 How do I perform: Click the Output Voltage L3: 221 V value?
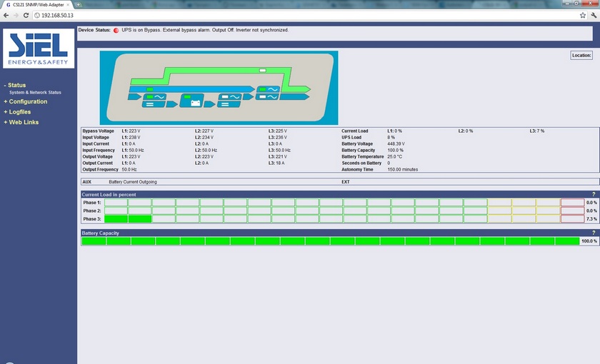277,156
